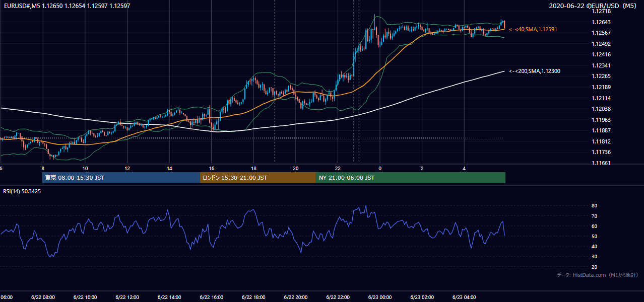Click the bottom time label 6/22 14:00
This screenshot has height=302, width=644.
[169, 297]
